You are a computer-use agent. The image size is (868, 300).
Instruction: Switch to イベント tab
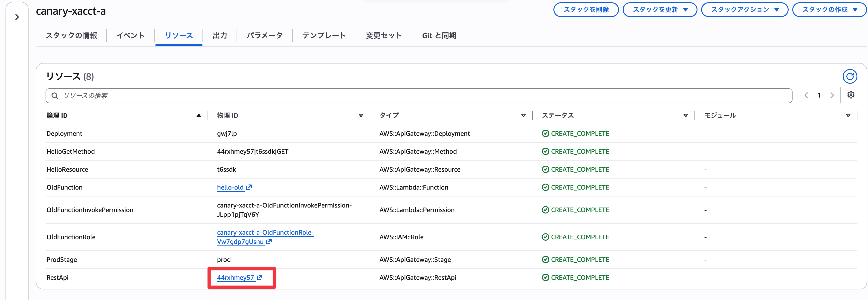(x=130, y=35)
